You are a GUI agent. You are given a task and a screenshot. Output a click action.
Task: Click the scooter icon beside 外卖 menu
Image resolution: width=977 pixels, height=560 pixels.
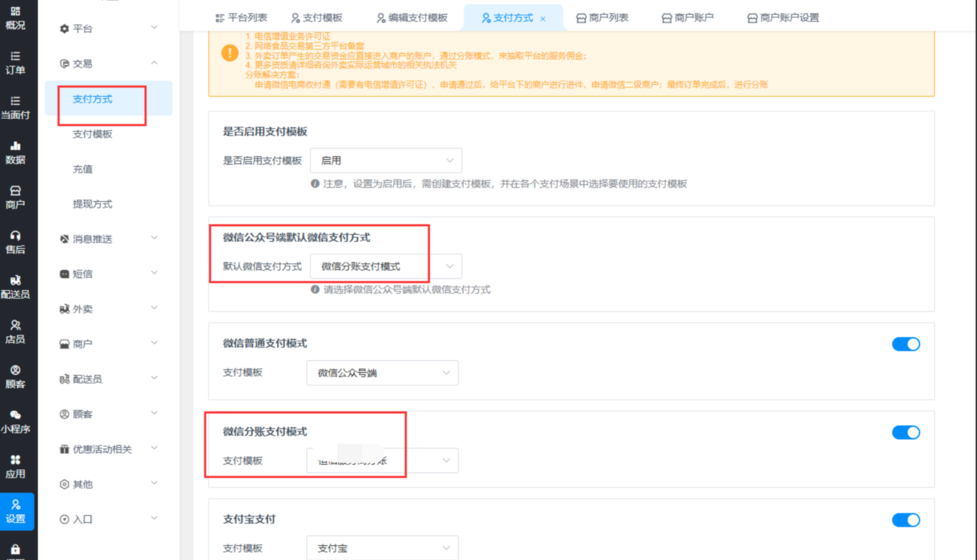(x=65, y=309)
